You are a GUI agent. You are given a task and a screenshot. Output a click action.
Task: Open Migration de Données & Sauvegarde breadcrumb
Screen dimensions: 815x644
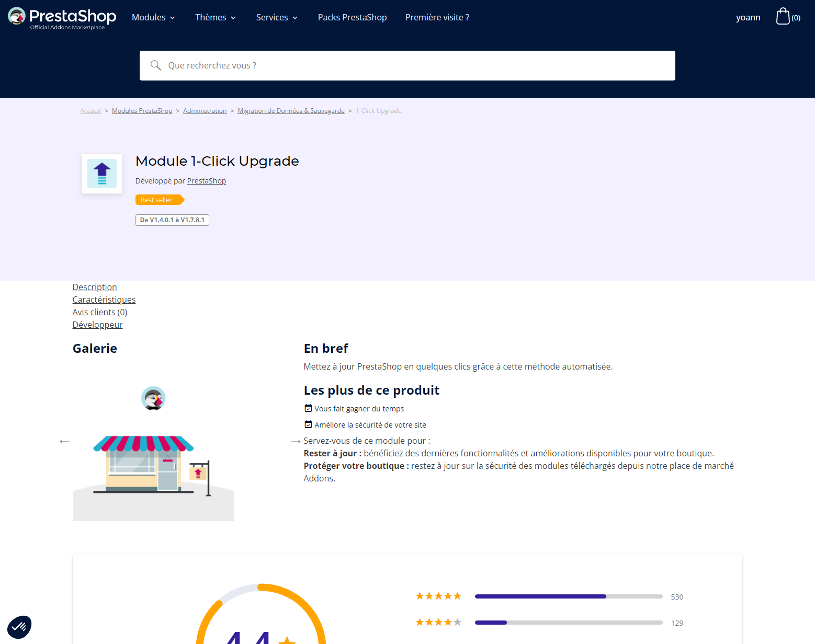click(x=291, y=111)
